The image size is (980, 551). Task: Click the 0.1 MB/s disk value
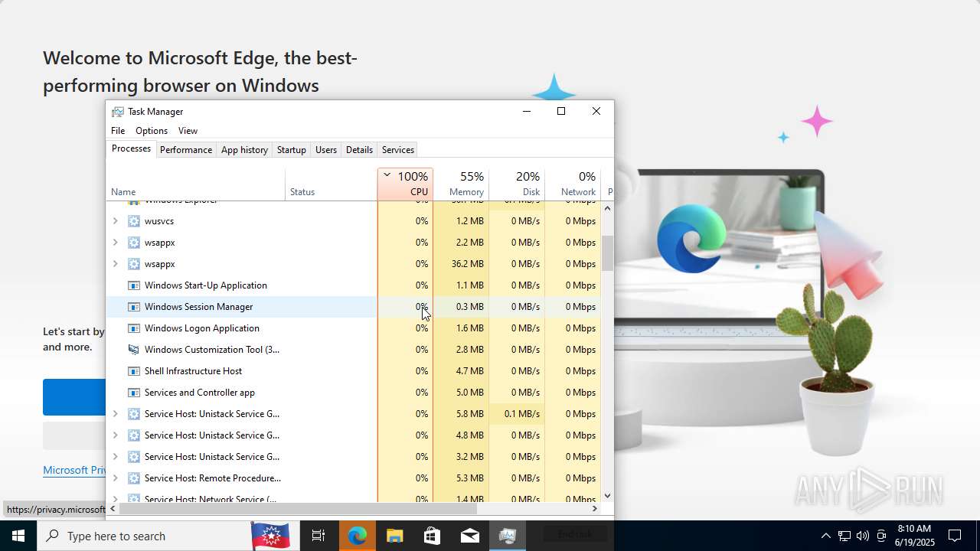click(522, 414)
